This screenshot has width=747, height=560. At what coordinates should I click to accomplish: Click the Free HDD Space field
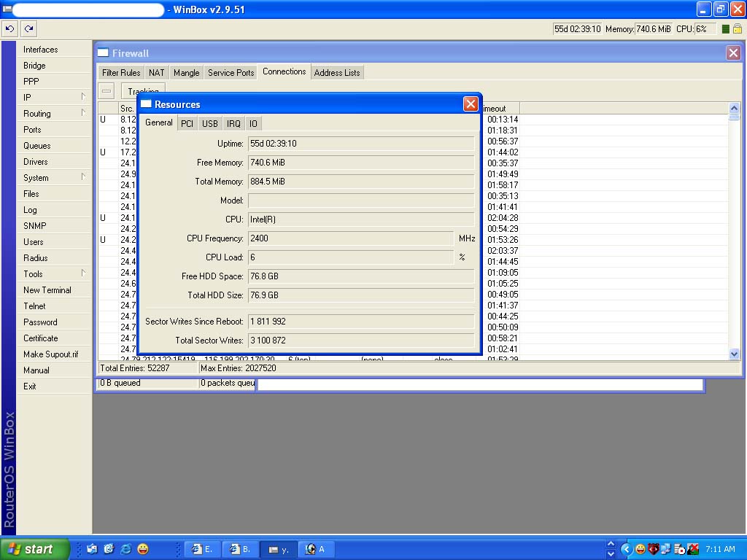pos(361,276)
